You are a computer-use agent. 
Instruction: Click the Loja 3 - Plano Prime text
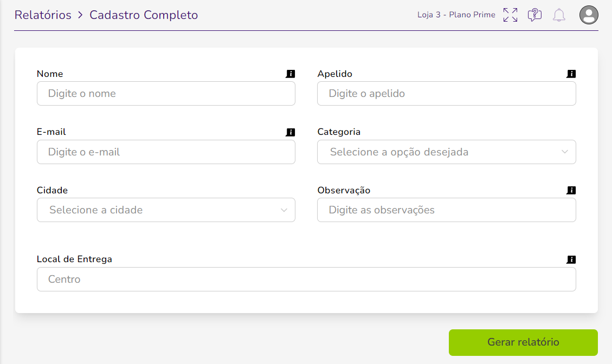[x=456, y=15]
